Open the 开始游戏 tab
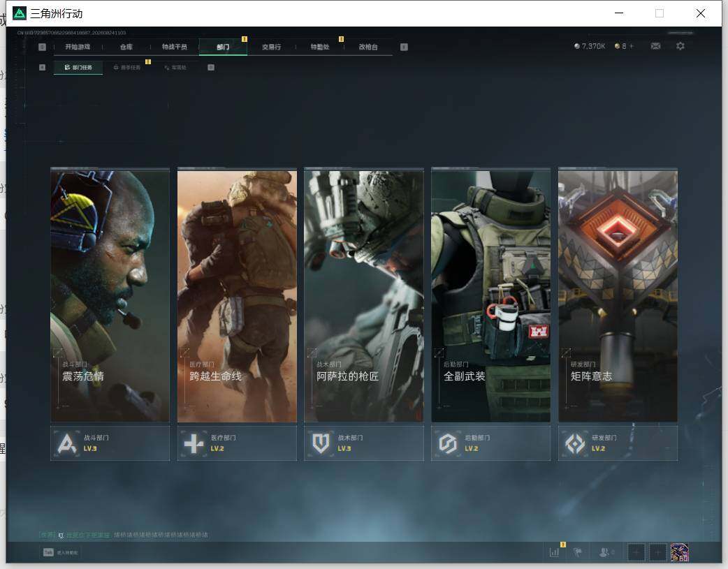The image size is (728, 569). coord(78,47)
